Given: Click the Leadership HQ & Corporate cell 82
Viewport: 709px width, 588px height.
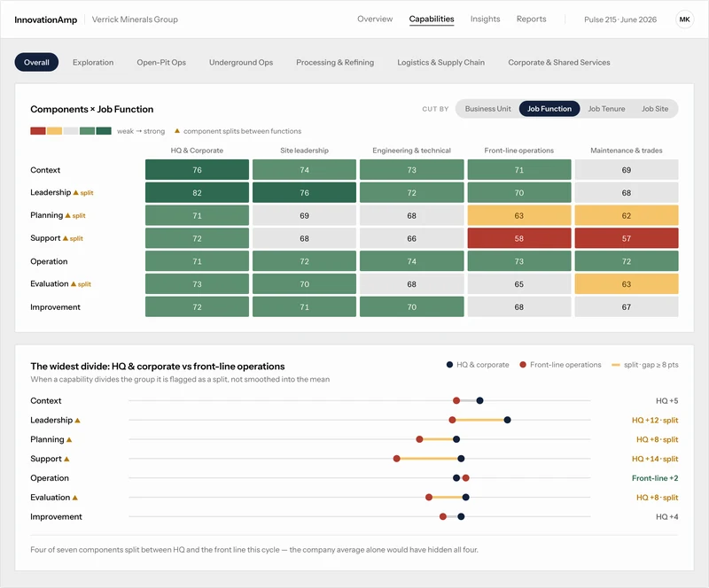Looking at the screenshot, I should point(197,192).
